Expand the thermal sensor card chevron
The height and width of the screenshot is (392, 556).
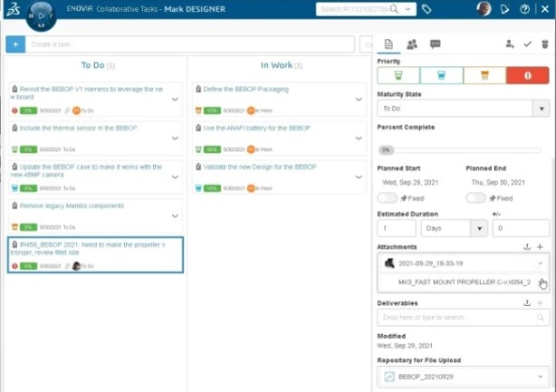175,138
